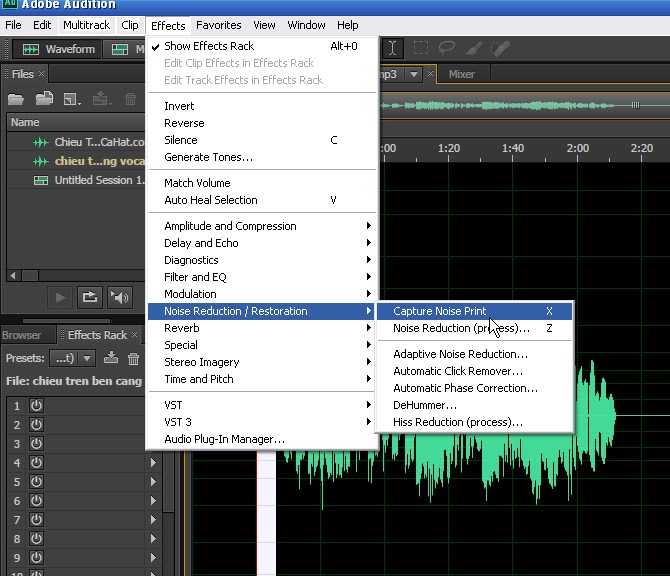Expand effect list arrow for slot 6
670x576 pixels.
tap(153, 500)
